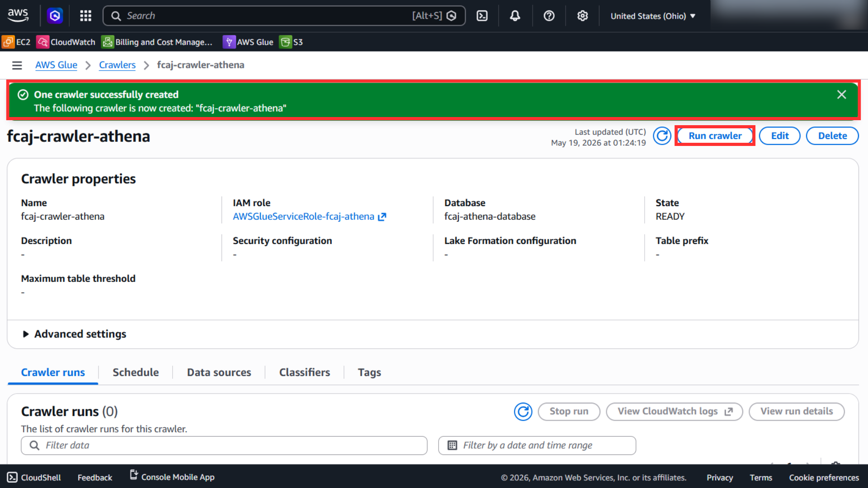The width and height of the screenshot is (868, 488).
Task: Launch CloudShell from top bar icon
Action: pos(482,16)
